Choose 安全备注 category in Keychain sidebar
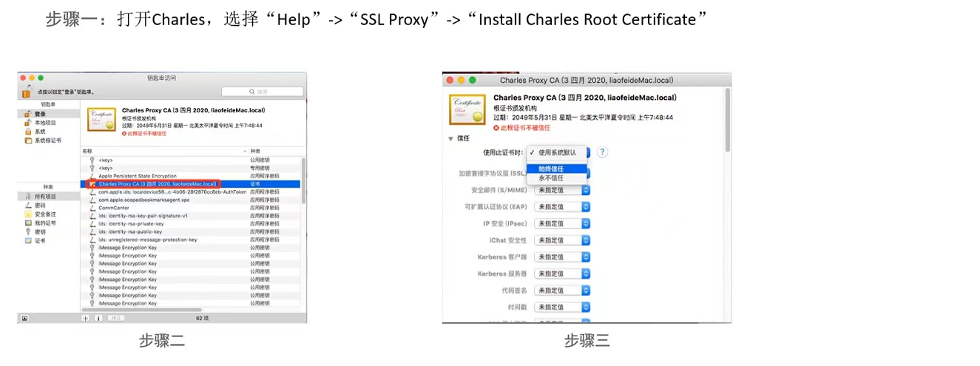The height and width of the screenshot is (366, 980). coord(49,214)
